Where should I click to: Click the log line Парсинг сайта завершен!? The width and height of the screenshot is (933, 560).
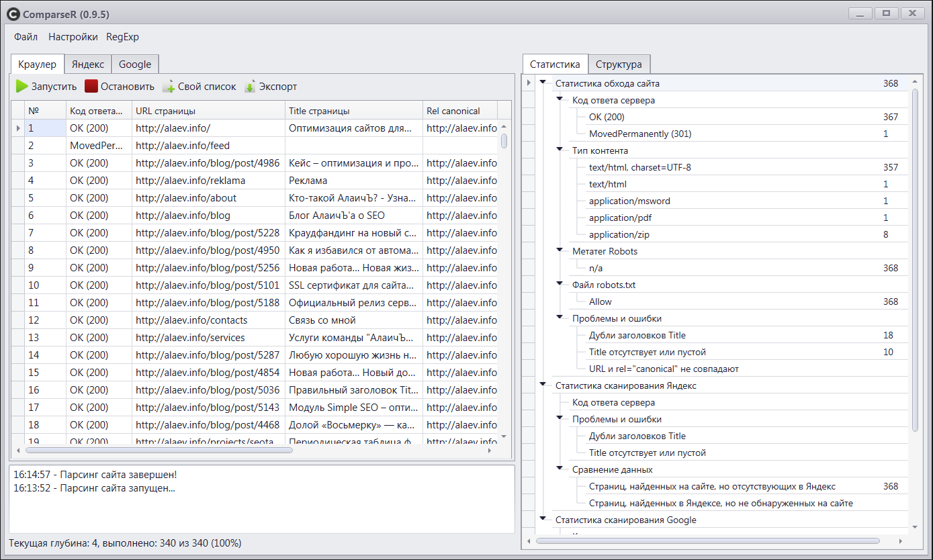95,475
